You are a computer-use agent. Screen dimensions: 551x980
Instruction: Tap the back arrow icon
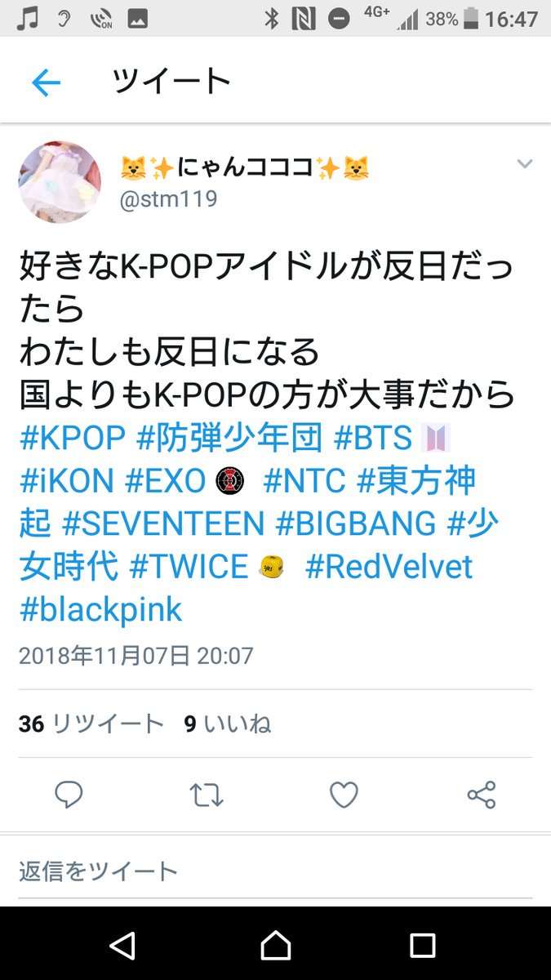coord(46,82)
